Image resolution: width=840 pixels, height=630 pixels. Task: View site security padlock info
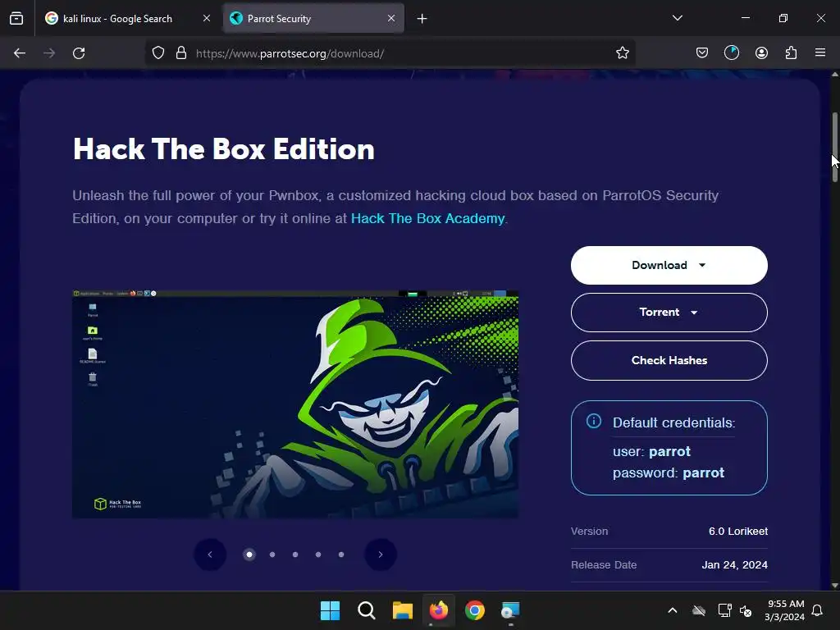[181, 53]
